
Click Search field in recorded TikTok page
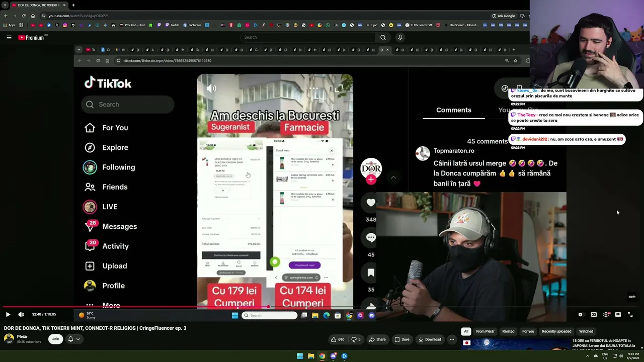[x=127, y=105]
